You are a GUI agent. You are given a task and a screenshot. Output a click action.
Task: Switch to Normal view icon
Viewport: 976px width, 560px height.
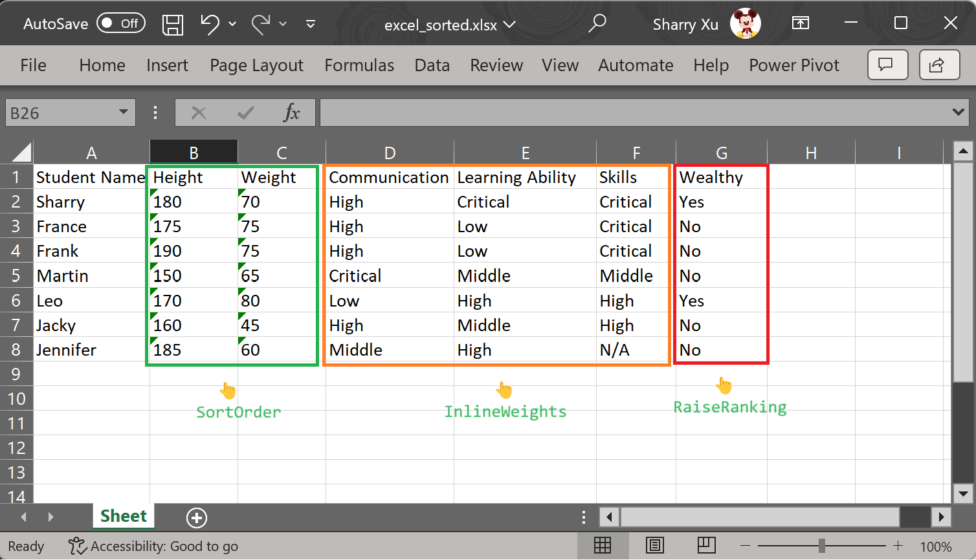[603, 546]
